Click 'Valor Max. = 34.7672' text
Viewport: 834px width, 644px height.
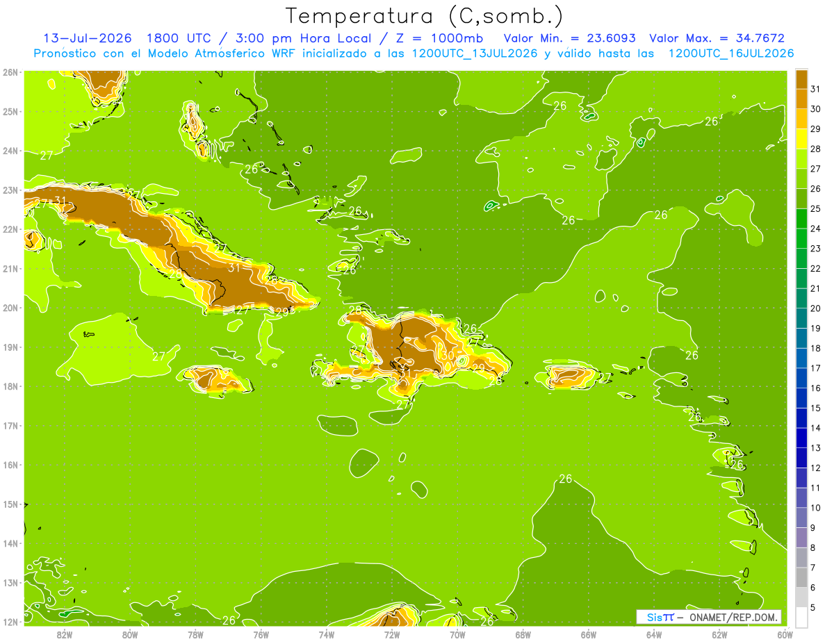(x=717, y=38)
